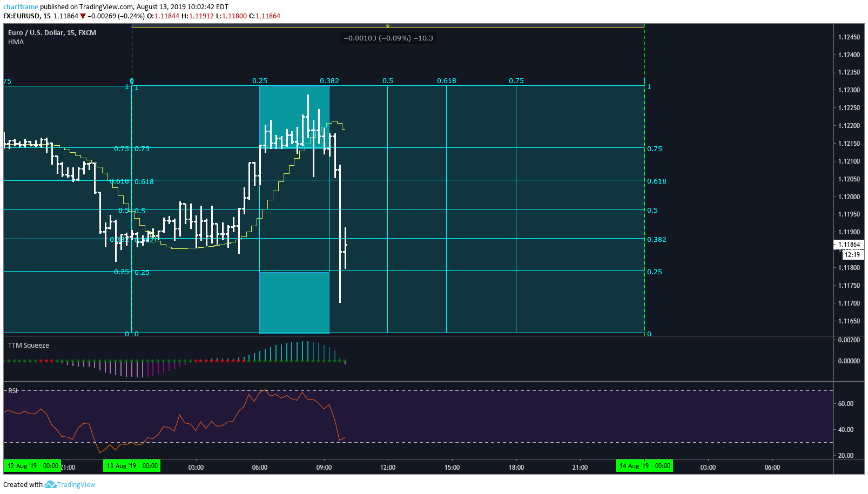
Task: Click the H:1.11912 high value in the header
Action: [198, 16]
